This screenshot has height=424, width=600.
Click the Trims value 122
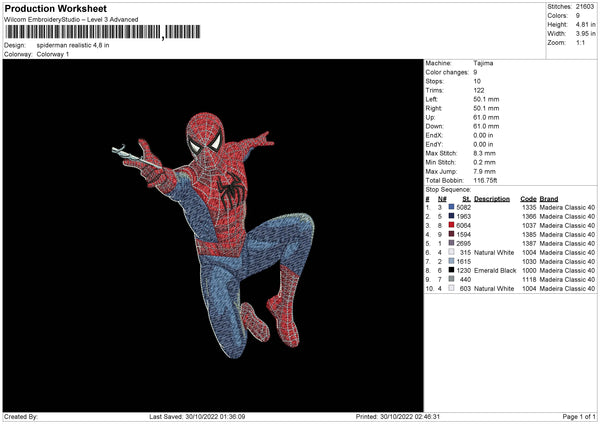tap(479, 90)
